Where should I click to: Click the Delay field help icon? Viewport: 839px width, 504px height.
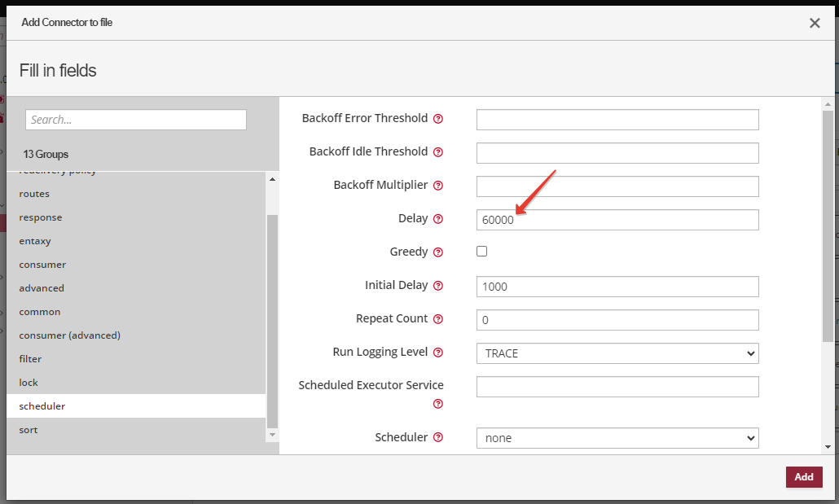tap(438, 219)
